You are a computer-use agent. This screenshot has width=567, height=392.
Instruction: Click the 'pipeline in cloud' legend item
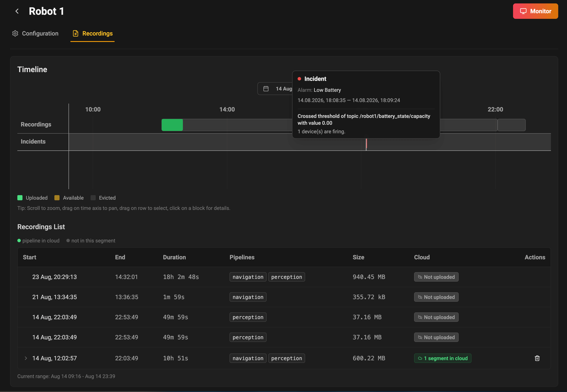pos(38,241)
